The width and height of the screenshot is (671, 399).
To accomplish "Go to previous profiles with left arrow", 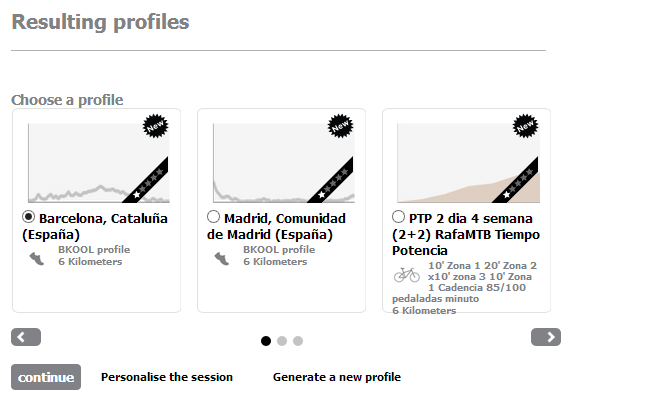I will point(26,337).
